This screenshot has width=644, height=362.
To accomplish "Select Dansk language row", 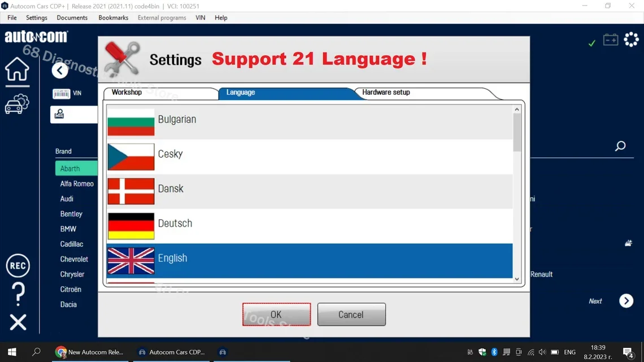I will [310, 191].
